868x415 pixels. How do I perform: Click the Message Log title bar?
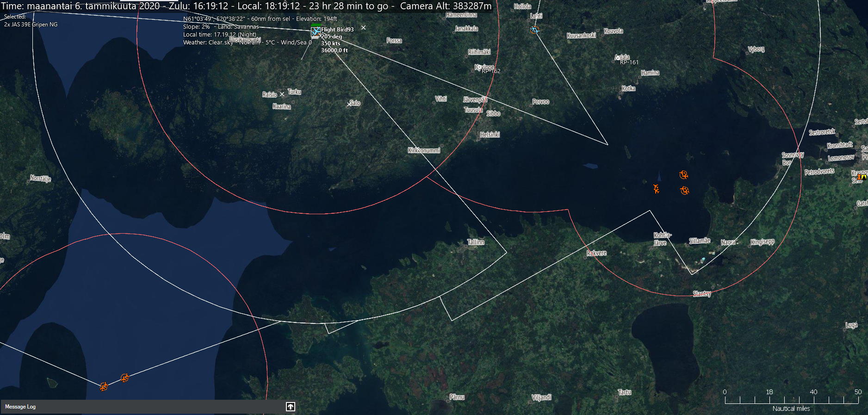[139, 407]
